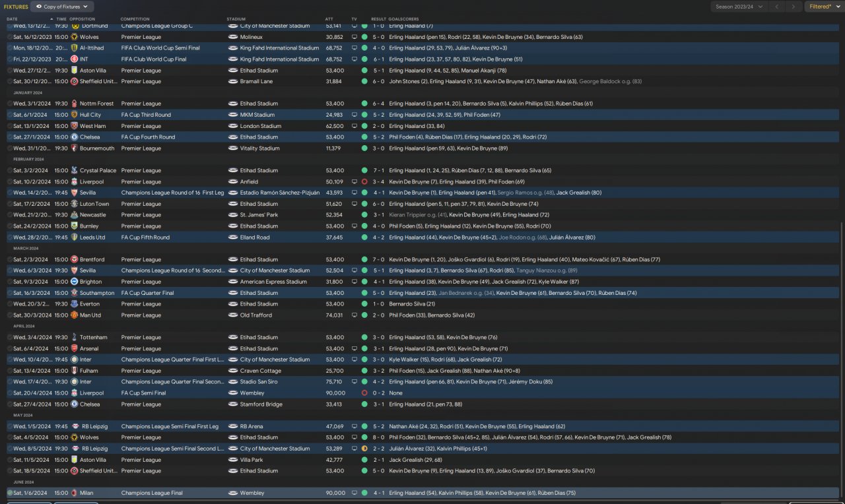The width and height of the screenshot is (845, 504).
Task: Untick the selection circle for the Milan fixture
Action: point(9,493)
